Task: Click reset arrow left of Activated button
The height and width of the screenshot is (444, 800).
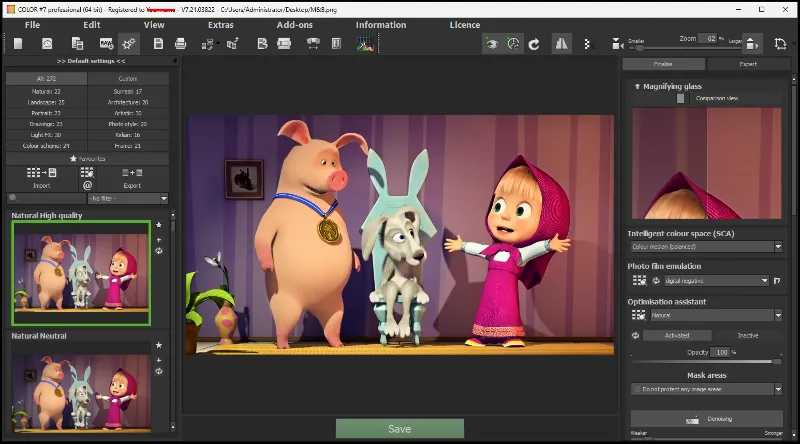Action: [635, 336]
